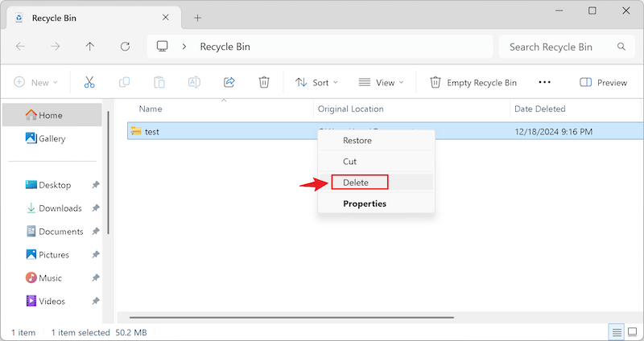Click the search magnifier icon
The image size is (644, 341).
(621, 47)
